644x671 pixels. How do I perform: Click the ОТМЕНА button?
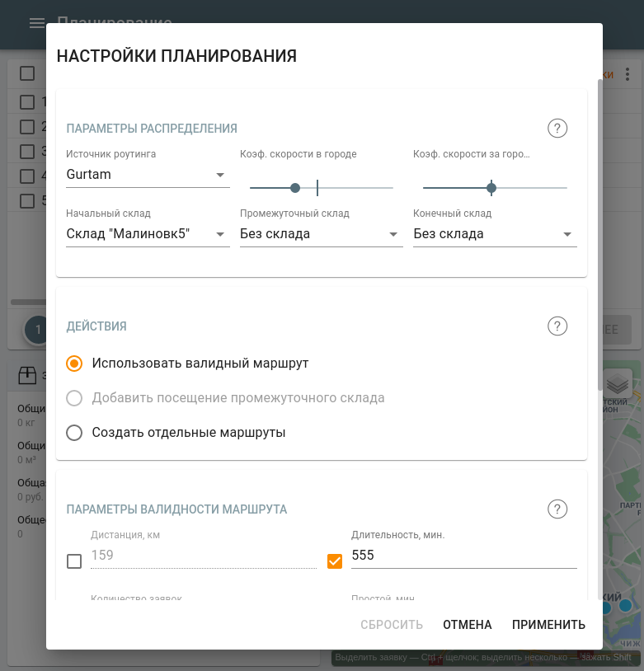pos(467,625)
